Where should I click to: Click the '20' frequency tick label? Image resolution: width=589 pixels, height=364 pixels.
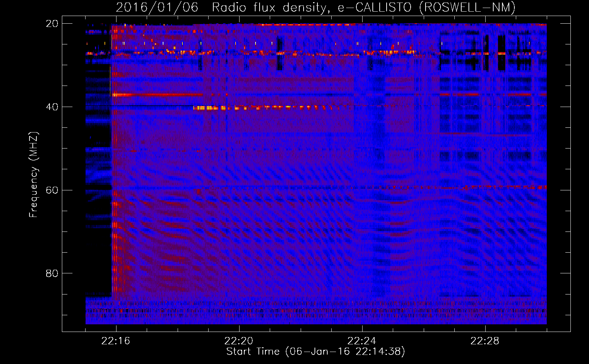(x=52, y=24)
